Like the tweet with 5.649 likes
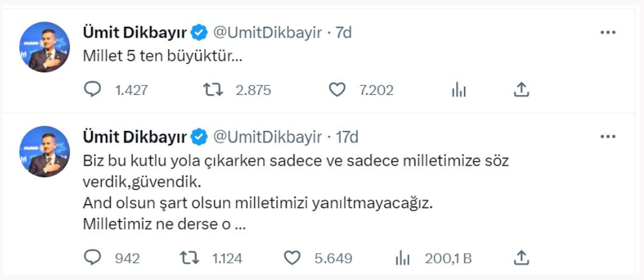 (293, 258)
